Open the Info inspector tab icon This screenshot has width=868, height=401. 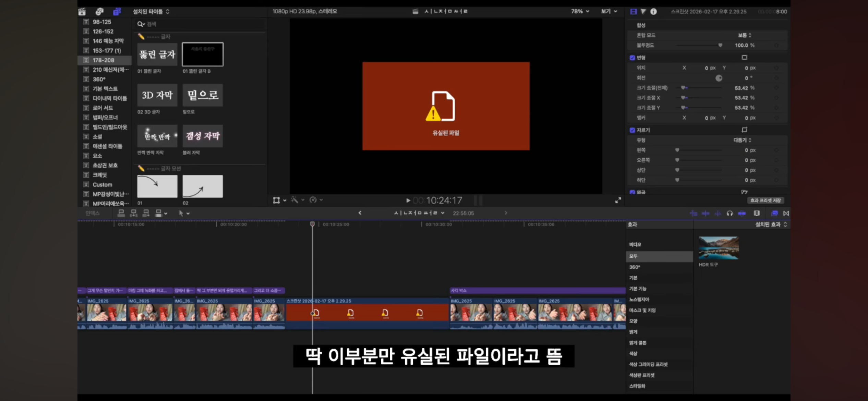click(x=653, y=12)
